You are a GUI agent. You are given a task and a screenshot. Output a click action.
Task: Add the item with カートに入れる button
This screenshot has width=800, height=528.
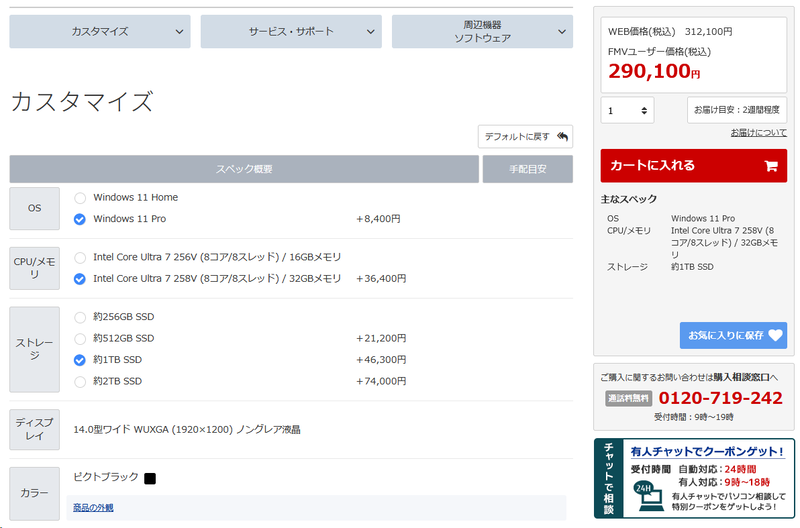click(x=693, y=166)
